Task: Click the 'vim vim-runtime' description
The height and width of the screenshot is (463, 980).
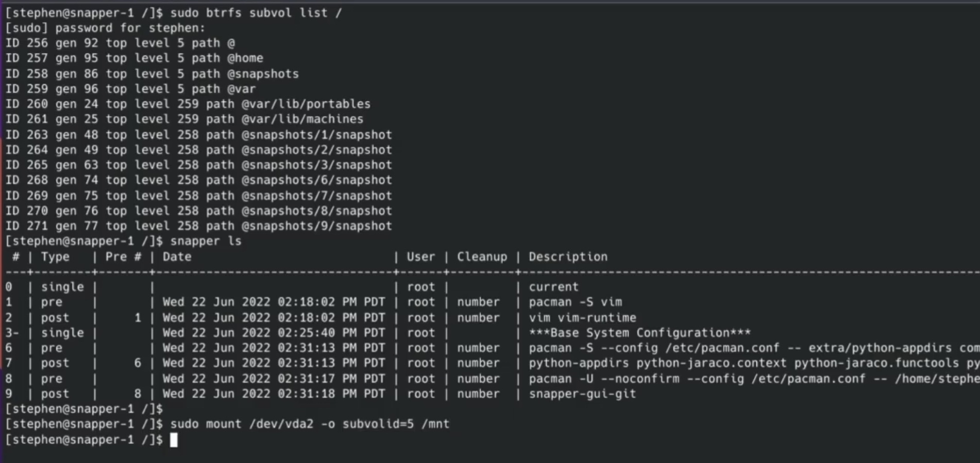Action: point(582,318)
